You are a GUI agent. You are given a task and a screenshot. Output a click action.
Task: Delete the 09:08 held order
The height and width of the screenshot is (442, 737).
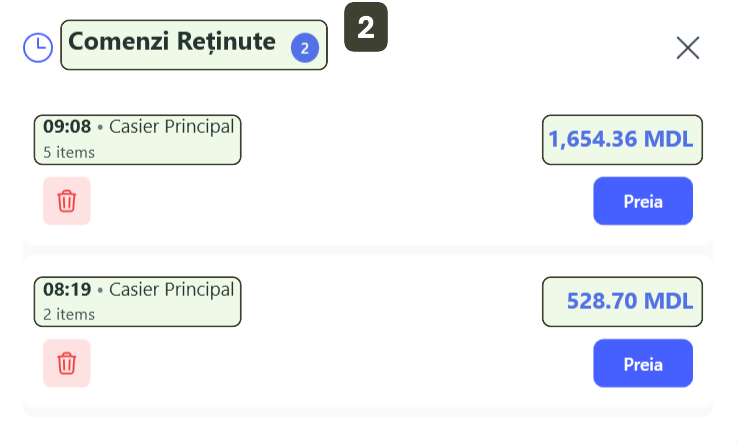coord(67,201)
